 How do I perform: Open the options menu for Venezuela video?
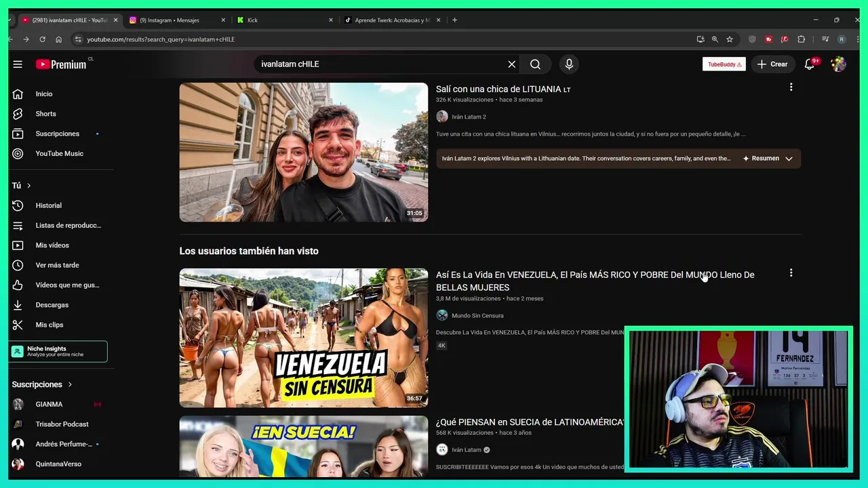791,272
